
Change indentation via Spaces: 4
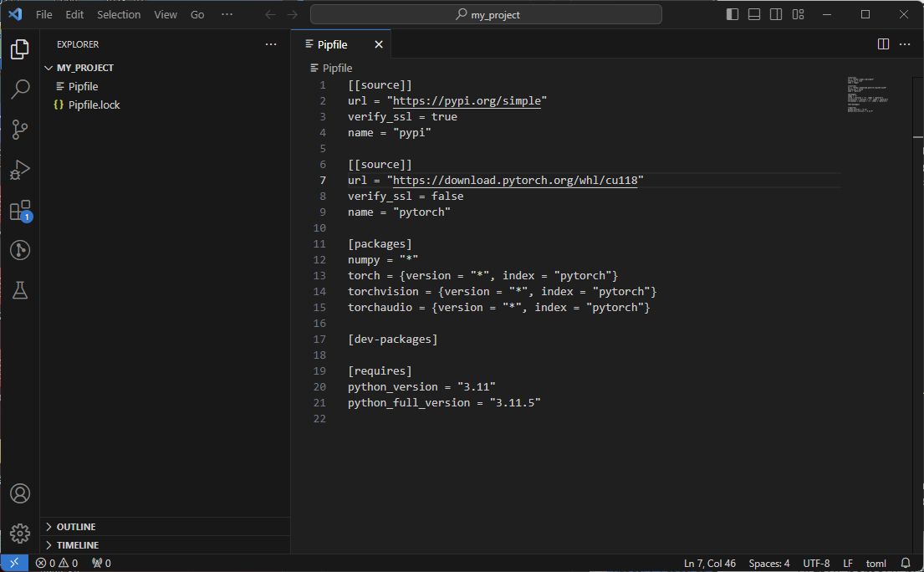pyautogui.click(x=769, y=564)
